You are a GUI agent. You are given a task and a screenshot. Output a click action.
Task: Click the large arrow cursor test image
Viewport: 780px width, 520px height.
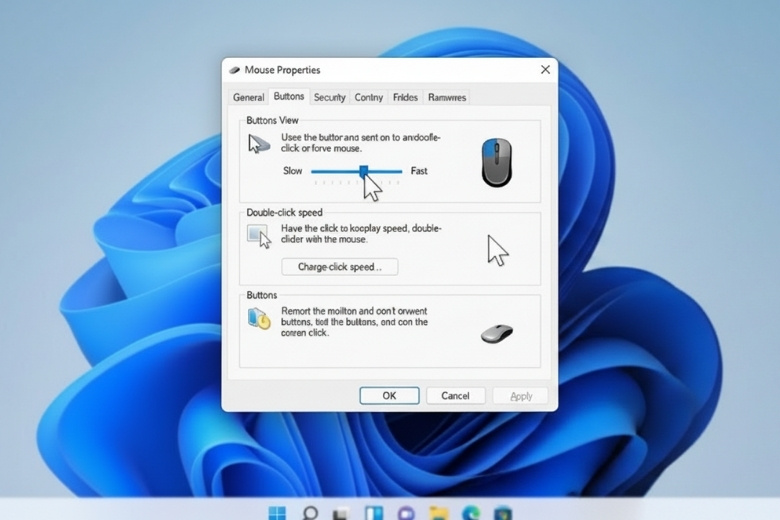[497, 250]
